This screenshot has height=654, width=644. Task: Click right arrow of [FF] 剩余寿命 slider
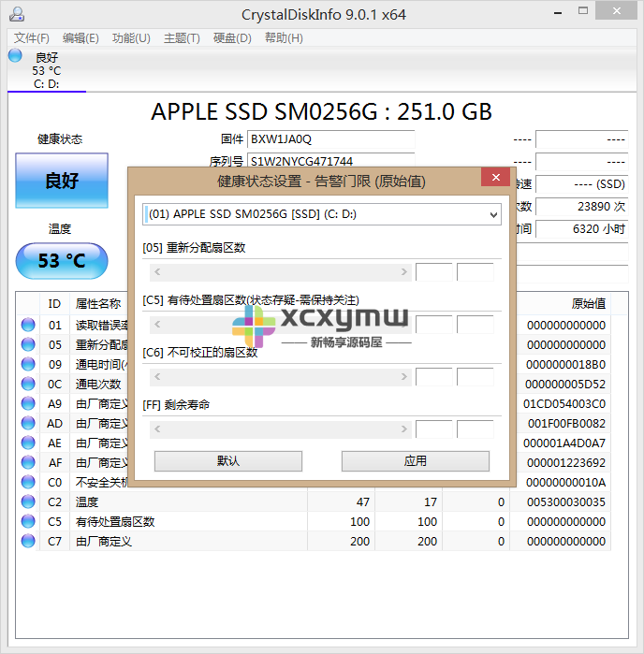[x=404, y=429]
